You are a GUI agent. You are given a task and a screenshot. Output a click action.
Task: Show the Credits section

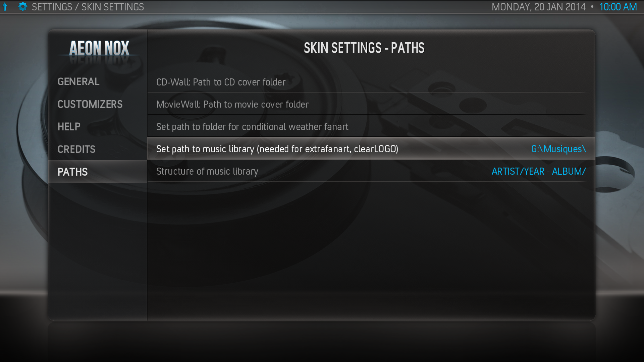[76, 149]
